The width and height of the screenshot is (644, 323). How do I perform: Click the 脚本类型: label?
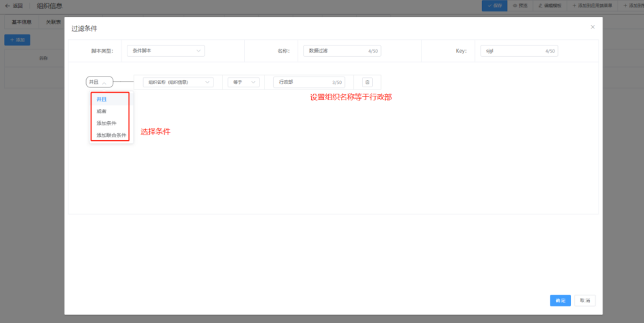[102, 51]
